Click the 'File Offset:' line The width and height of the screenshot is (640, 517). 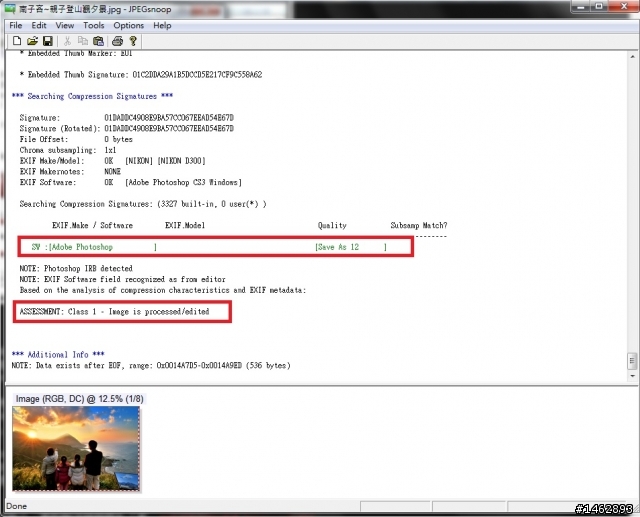(76, 139)
